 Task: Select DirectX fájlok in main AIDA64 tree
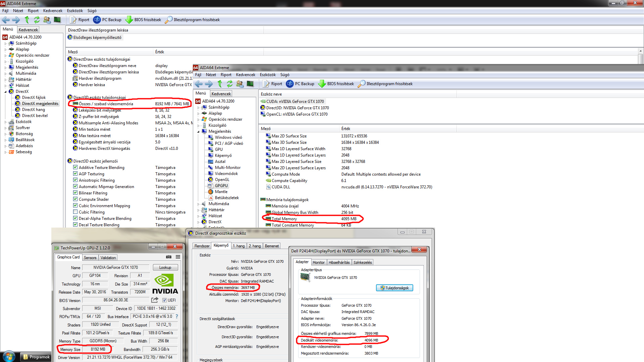point(34,98)
